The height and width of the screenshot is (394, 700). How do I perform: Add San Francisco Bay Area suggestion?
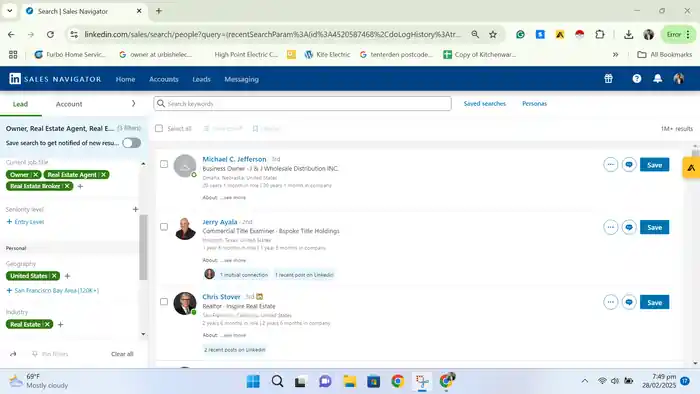pos(53,290)
